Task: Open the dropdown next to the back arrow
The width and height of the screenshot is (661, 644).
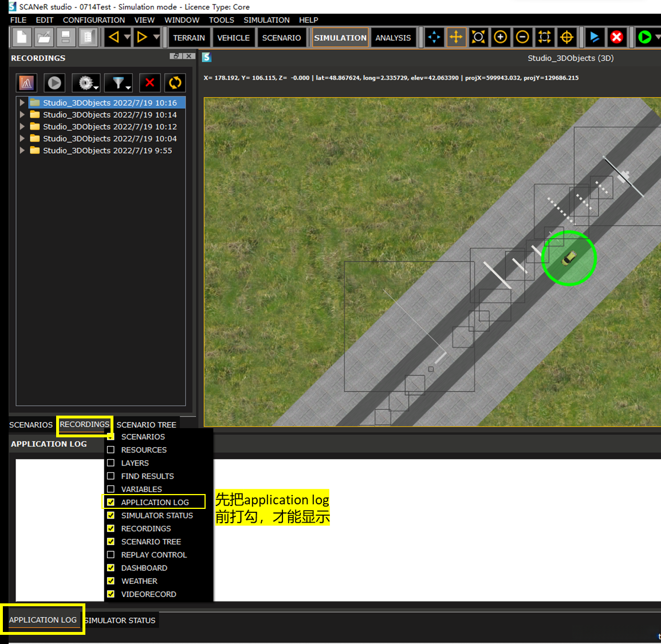Action: 127,37
